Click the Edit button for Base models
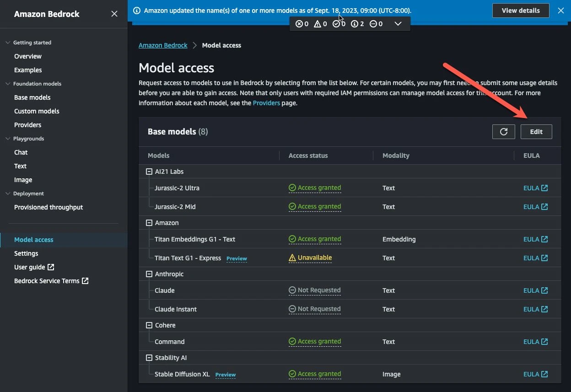The width and height of the screenshot is (571, 392). coord(536,131)
